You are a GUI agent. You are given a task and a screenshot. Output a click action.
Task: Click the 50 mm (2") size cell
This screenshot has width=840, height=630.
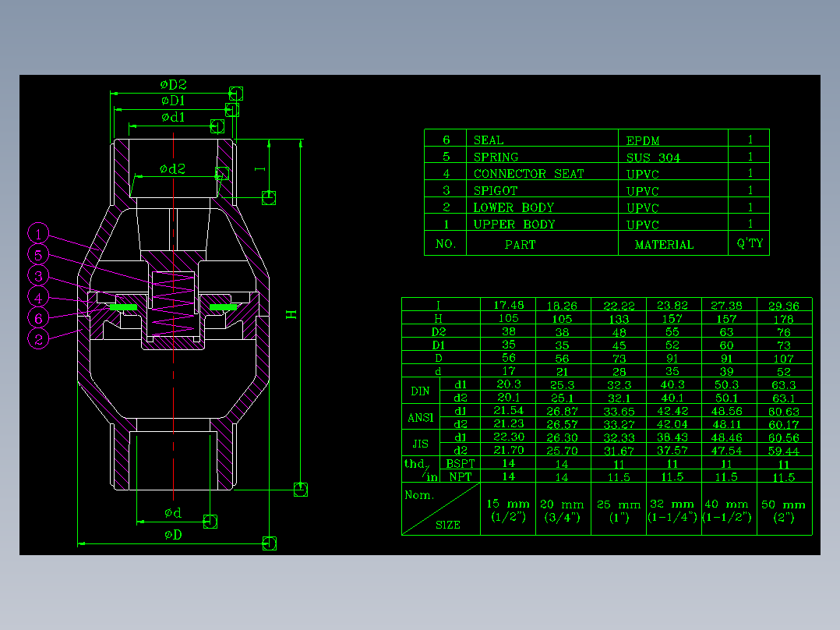click(x=784, y=511)
